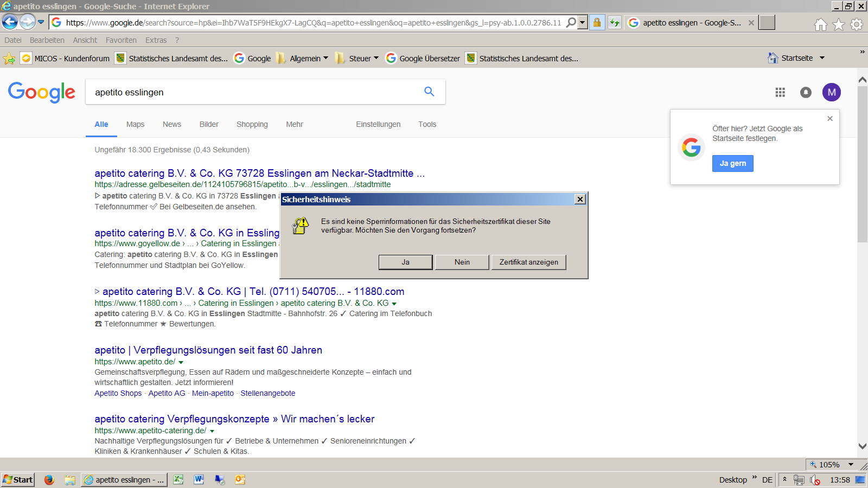Switch to Bilder search tab
Viewport: 868px width, 488px height.
click(x=209, y=124)
